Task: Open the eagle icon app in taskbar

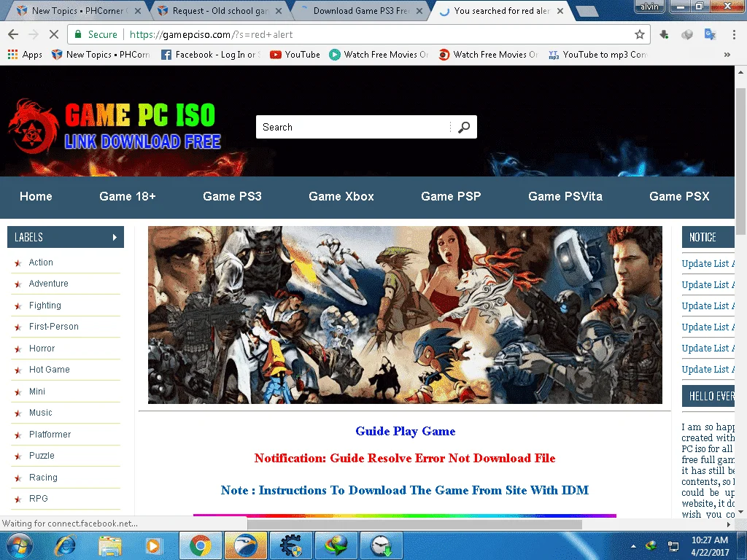Action: 246,545
